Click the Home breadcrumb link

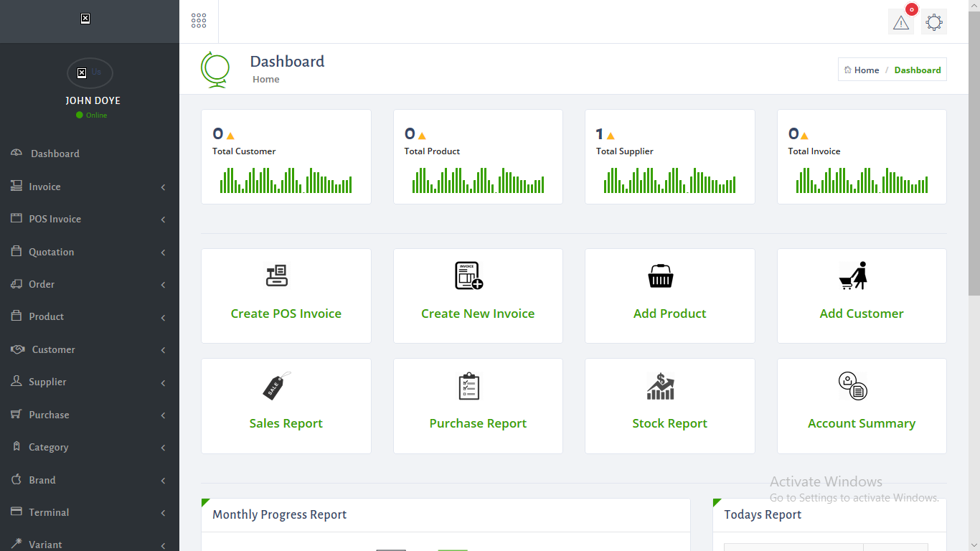tap(866, 70)
